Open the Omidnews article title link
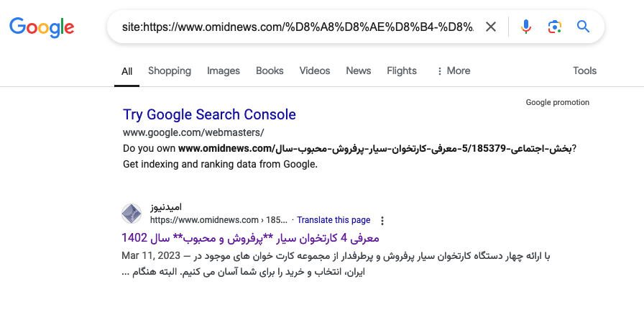Viewport: 644px width, 310px height. point(249,237)
